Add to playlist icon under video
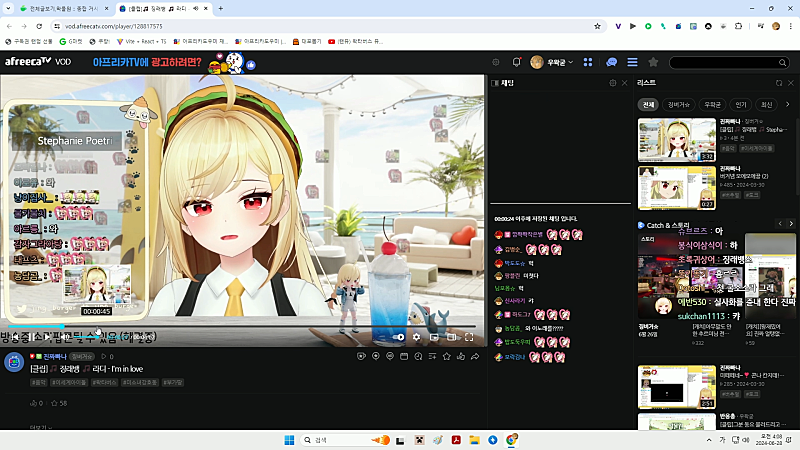This screenshot has width=800, height=450. tap(432, 357)
